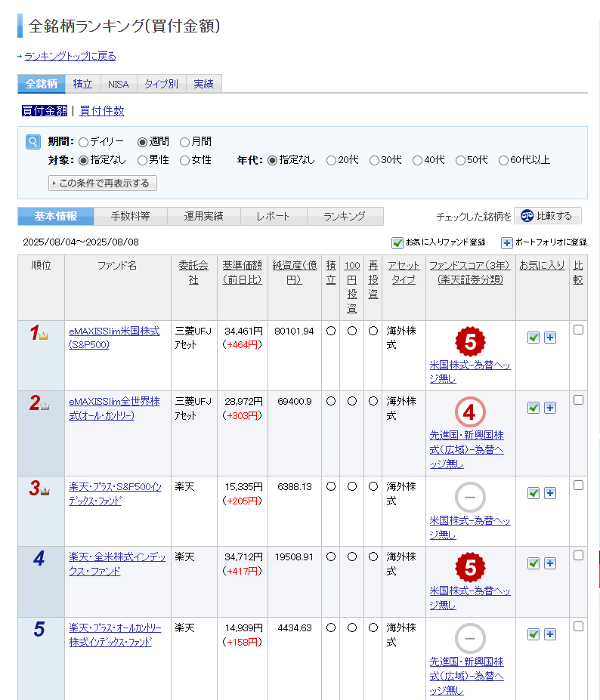Select the 男性 target radio button
Screen dimensions: 600x700
pyautogui.click(x=142, y=161)
